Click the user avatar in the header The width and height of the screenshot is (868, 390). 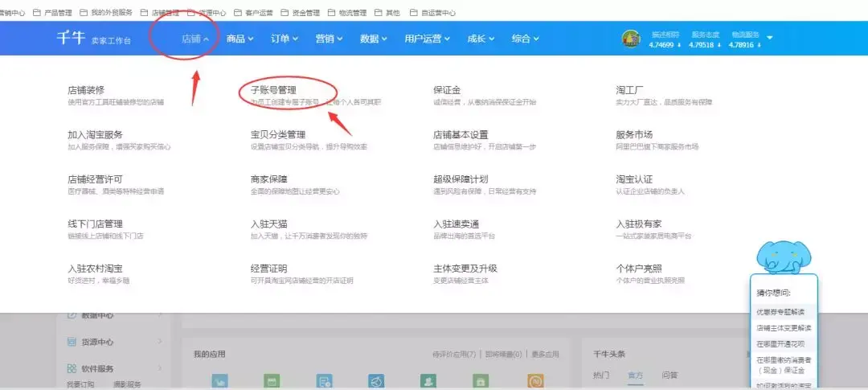pyautogui.click(x=631, y=39)
